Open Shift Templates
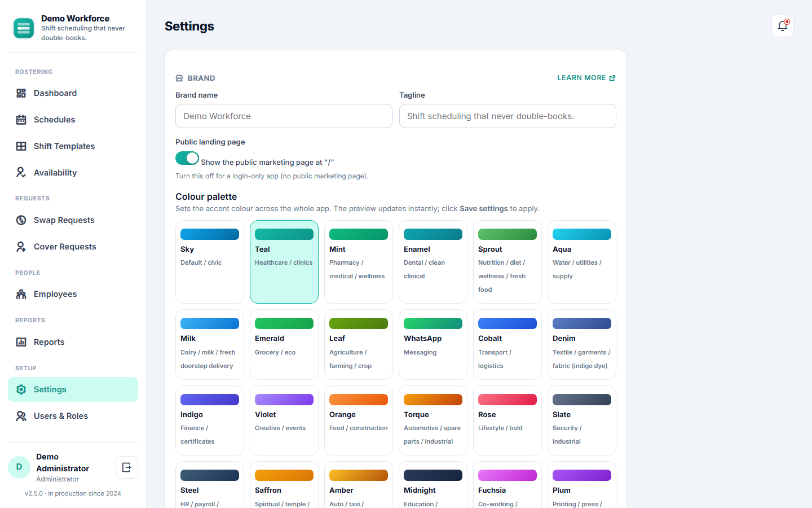Viewport: 812px width, 508px height. [73, 146]
